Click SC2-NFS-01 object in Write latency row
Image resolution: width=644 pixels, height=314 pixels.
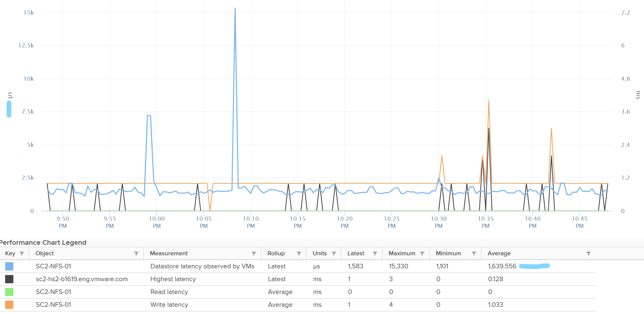pyautogui.click(x=53, y=305)
